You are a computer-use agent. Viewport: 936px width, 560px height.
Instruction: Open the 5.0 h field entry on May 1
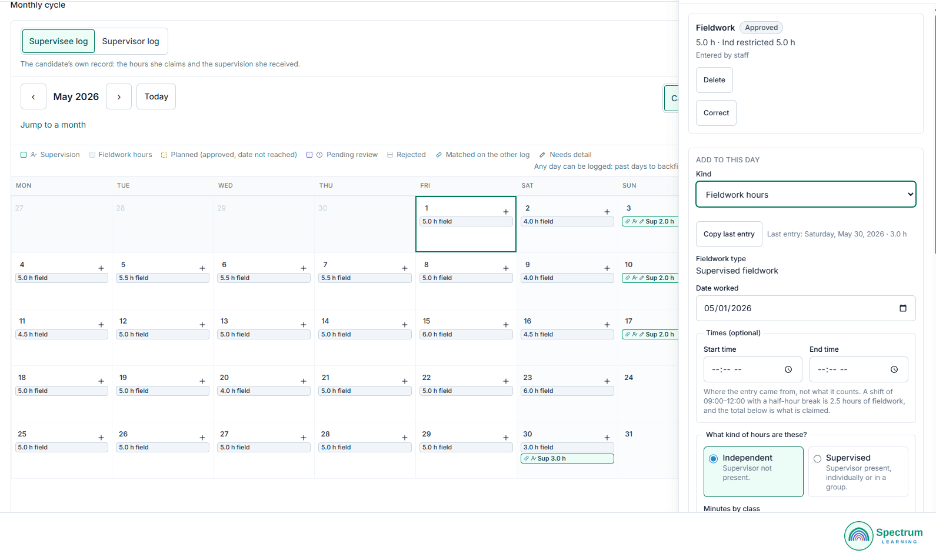(x=466, y=222)
